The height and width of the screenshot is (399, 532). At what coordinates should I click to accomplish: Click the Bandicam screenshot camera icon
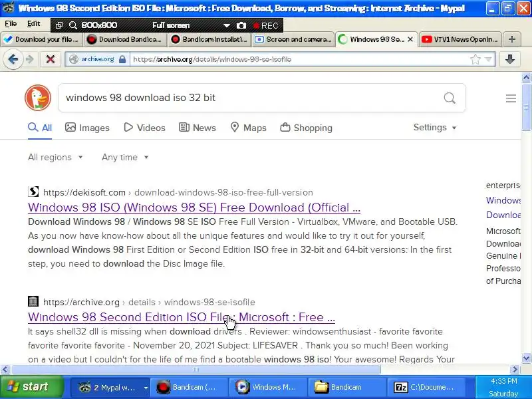tap(241, 25)
